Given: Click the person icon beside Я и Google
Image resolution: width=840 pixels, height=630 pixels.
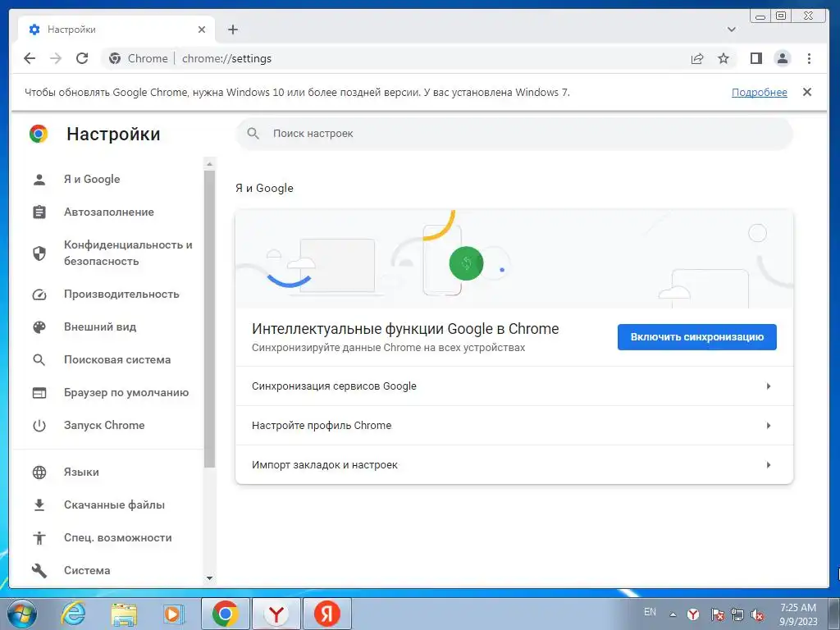Looking at the screenshot, I should coord(39,180).
